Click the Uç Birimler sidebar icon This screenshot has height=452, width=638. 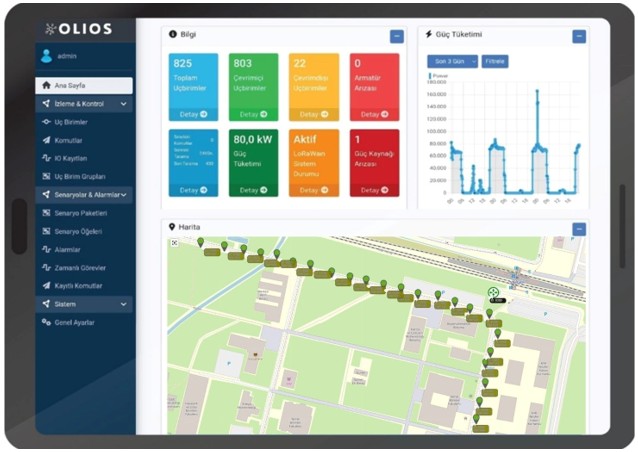(x=46, y=122)
